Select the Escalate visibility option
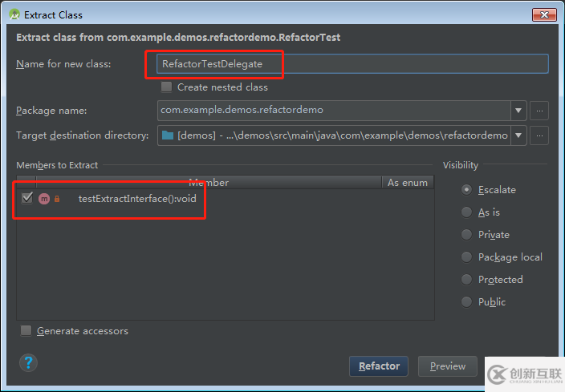565x392 pixels. tap(466, 190)
